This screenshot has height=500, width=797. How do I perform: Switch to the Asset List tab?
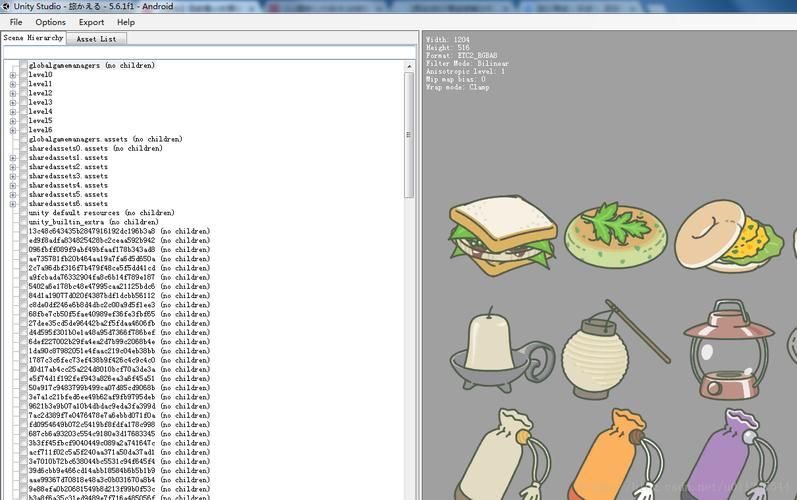(x=96, y=39)
